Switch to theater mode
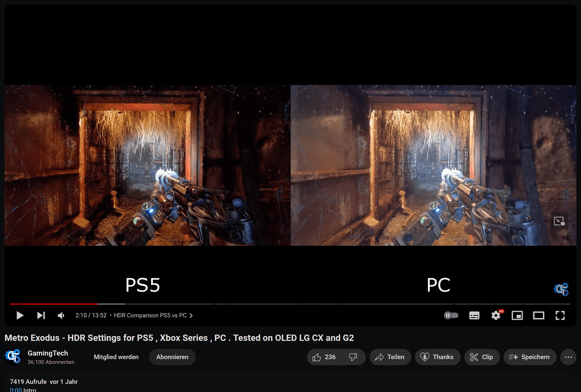The width and height of the screenshot is (581, 392). pos(538,316)
